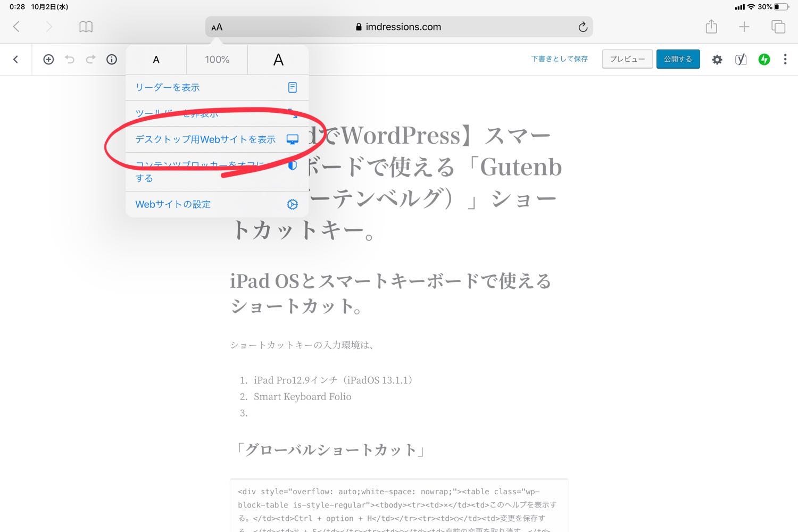Tap the desktop monitor icon in menu
Viewport: 798px width, 532px height.
point(292,139)
